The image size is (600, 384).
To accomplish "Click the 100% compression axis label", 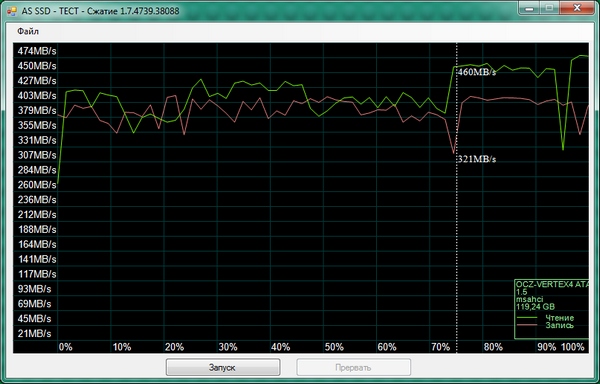I will coord(573,347).
